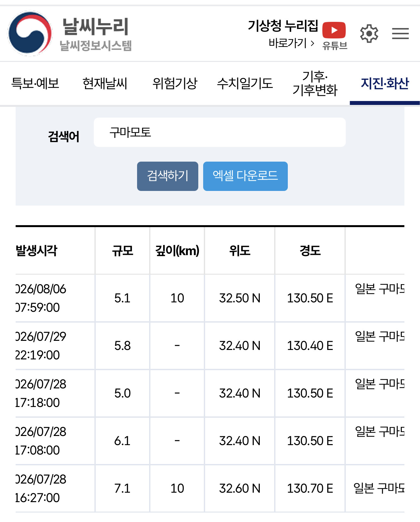Viewport: 420px width, 522px height.
Task: Select the 지진·화산 tab
Action: pyautogui.click(x=385, y=83)
